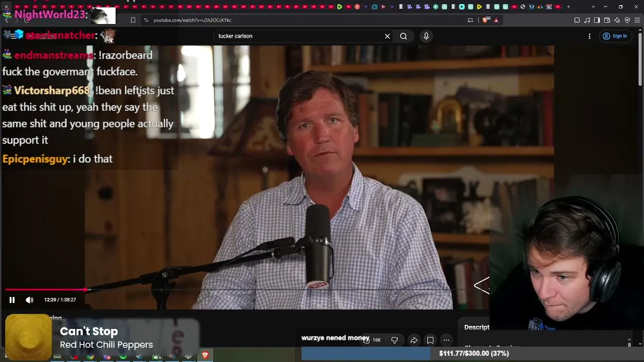Open the Brave Wallet icon

point(607,20)
